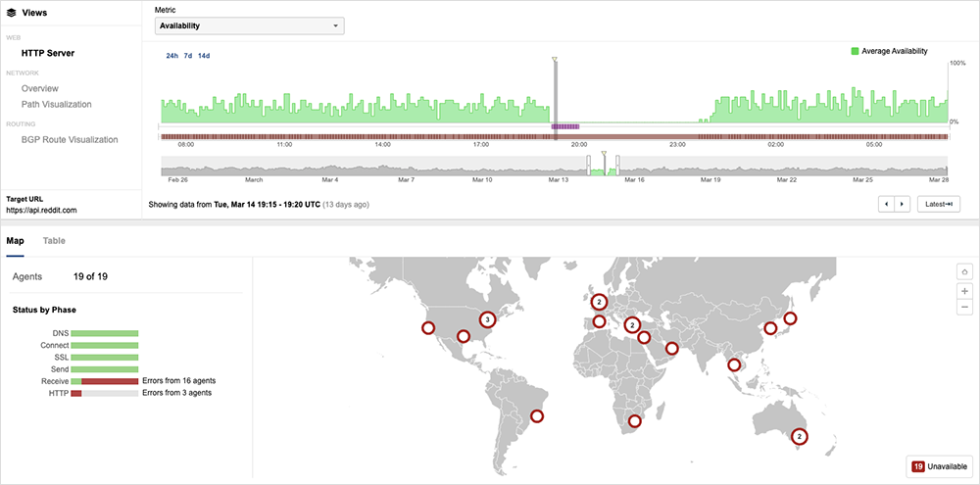Open Path Visualization view
Image resolution: width=980 pixels, height=485 pixels.
(x=56, y=104)
